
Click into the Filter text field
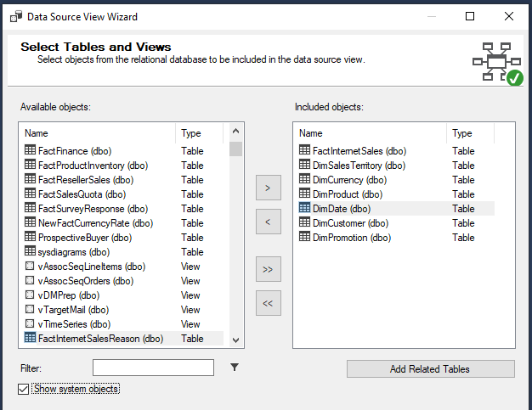click(x=153, y=368)
